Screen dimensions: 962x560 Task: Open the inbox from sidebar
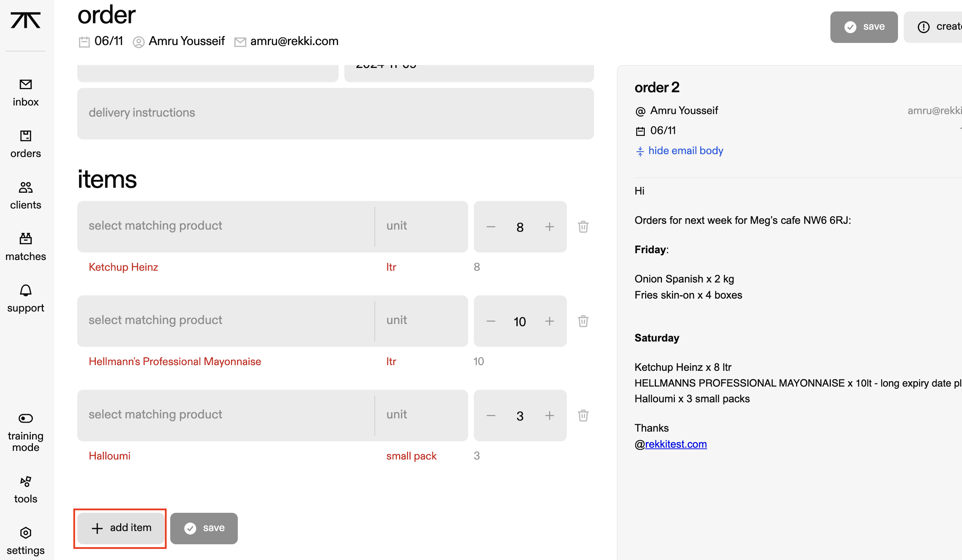tap(26, 93)
